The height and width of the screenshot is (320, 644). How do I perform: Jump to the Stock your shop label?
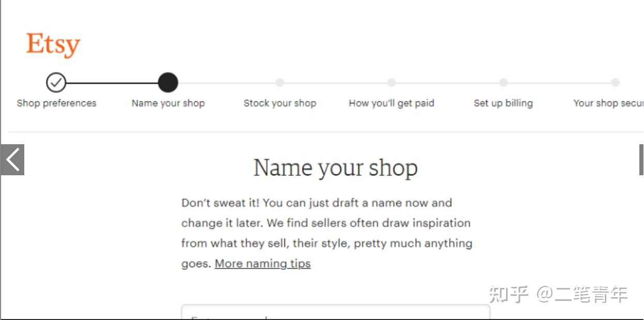(x=280, y=103)
